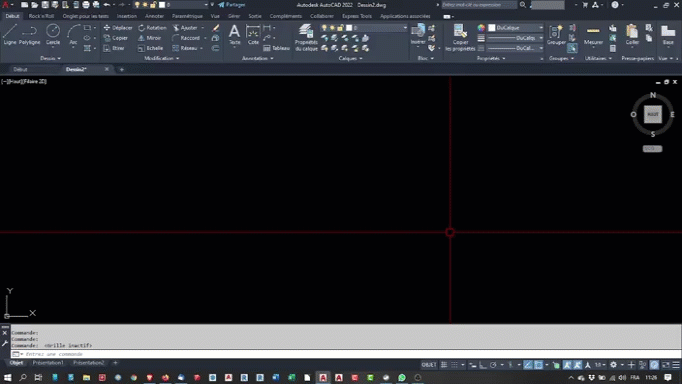682x384 pixels.
Task: Open the object color wheel swatch
Action: (x=481, y=28)
